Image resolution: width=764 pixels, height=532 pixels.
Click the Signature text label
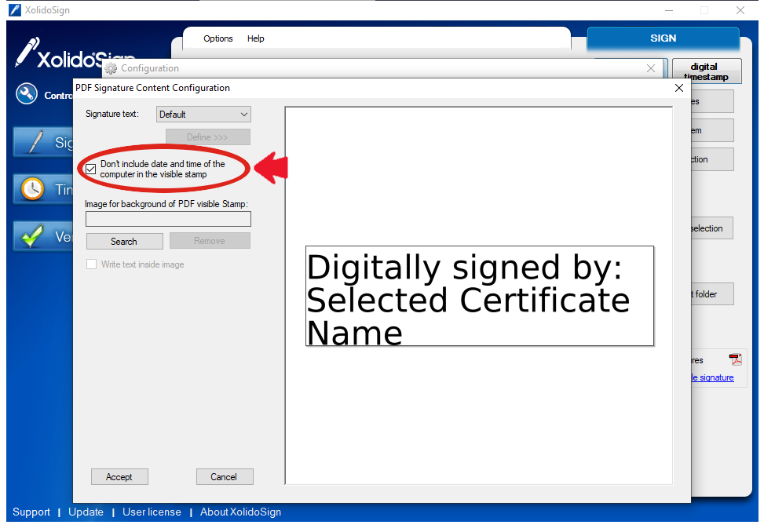coord(112,114)
